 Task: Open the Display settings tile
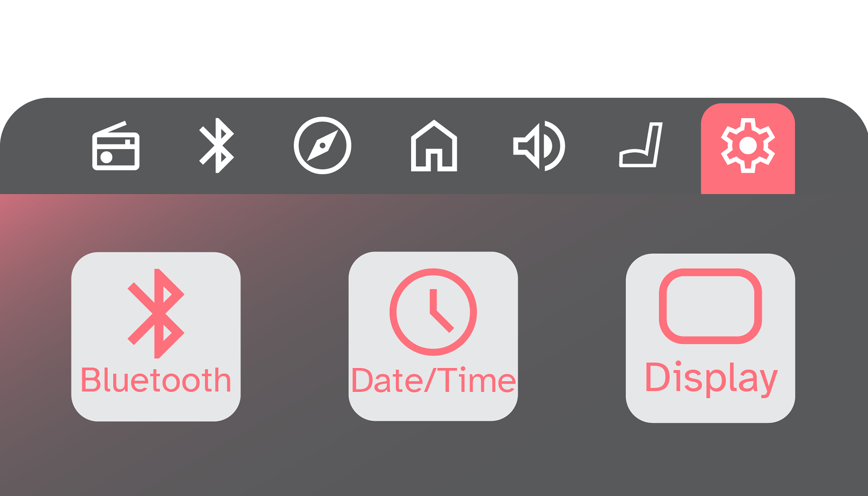click(710, 338)
